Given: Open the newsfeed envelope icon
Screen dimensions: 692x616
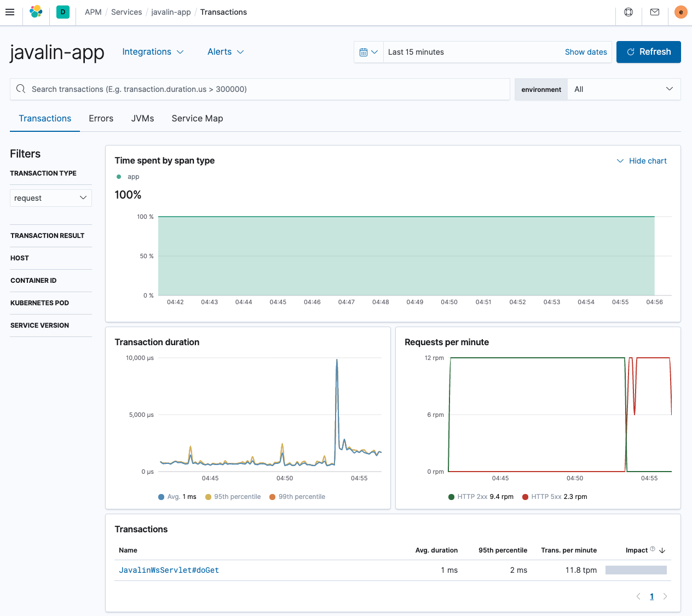Looking at the screenshot, I should point(654,11).
